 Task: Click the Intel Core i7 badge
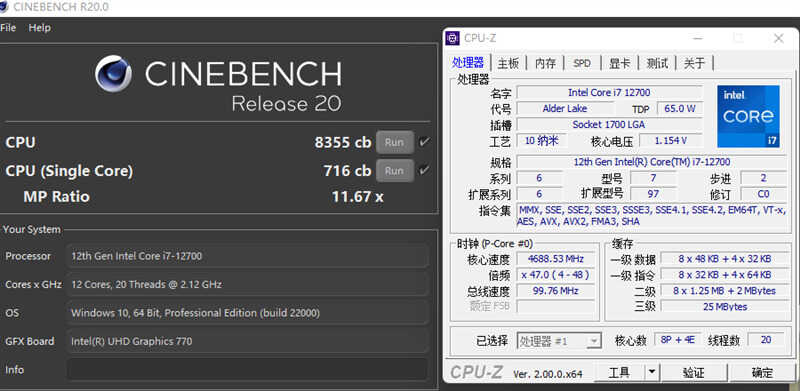[748, 116]
